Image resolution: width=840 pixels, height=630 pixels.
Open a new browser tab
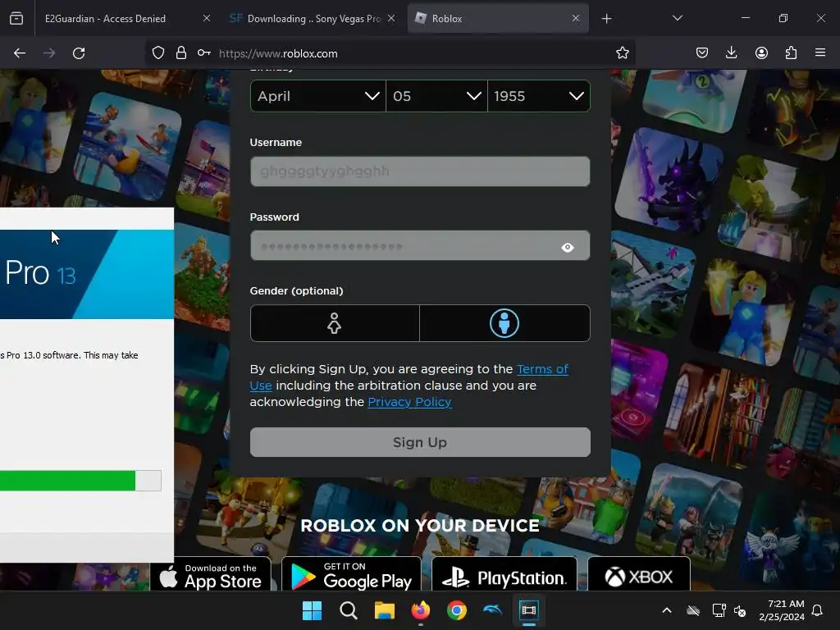pos(606,19)
